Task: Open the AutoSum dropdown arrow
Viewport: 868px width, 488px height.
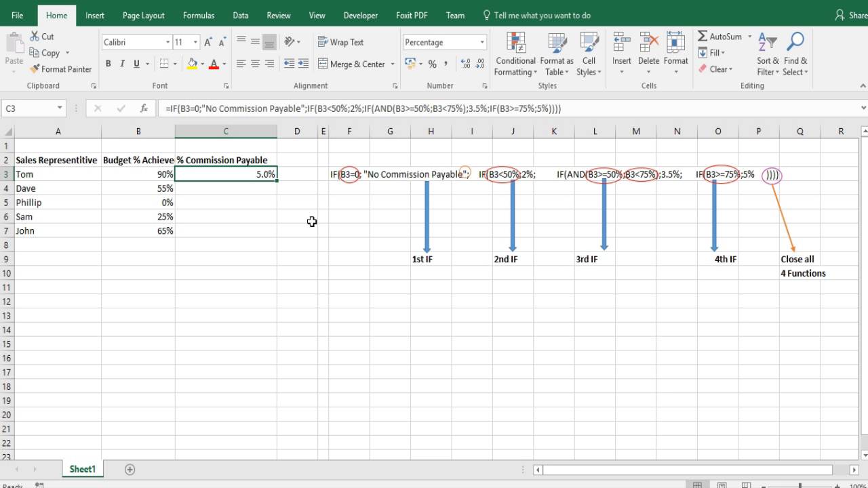Action: 749,37
